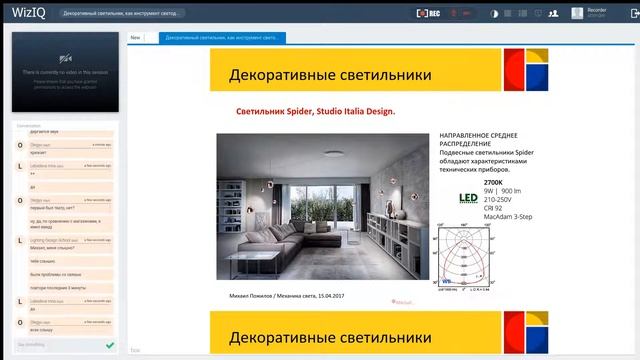Screen dimensions: 640x360
Task: Toggle the red microphone icon in header
Action: pyautogui.click(x=454, y=13)
